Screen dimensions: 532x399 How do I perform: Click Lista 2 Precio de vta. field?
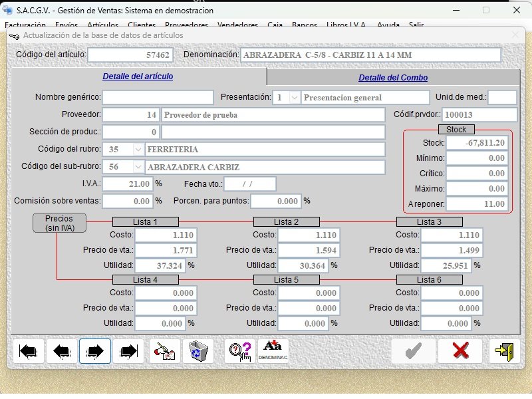309,251
